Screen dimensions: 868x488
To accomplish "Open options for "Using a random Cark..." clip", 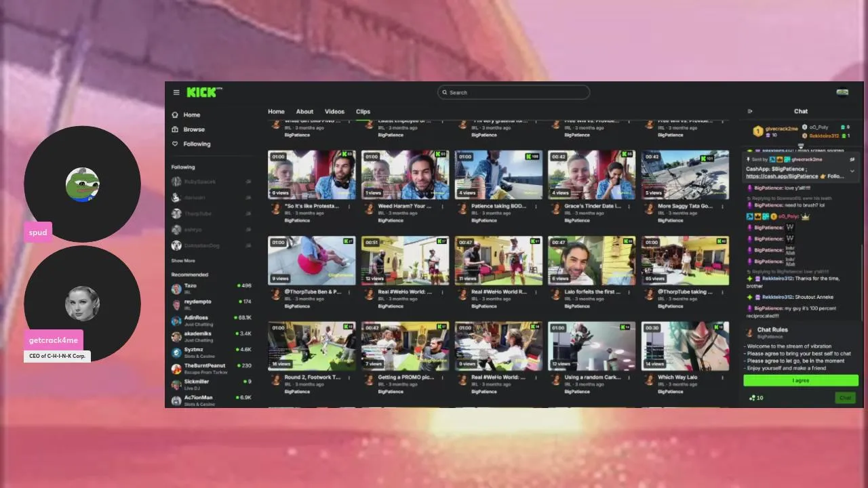I will pos(629,378).
